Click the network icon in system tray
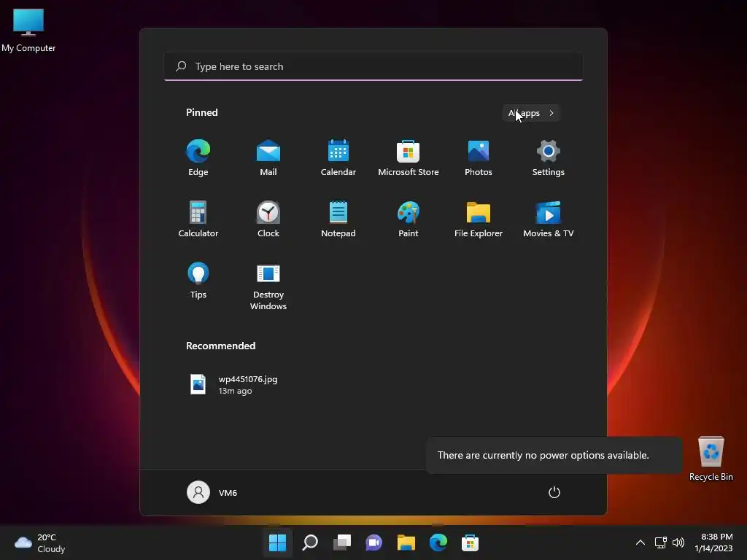This screenshot has width=747, height=560. coord(661,542)
